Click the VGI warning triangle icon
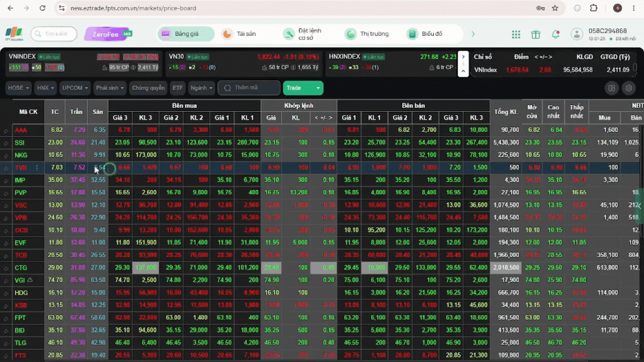644x362 pixels. coord(30,280)
